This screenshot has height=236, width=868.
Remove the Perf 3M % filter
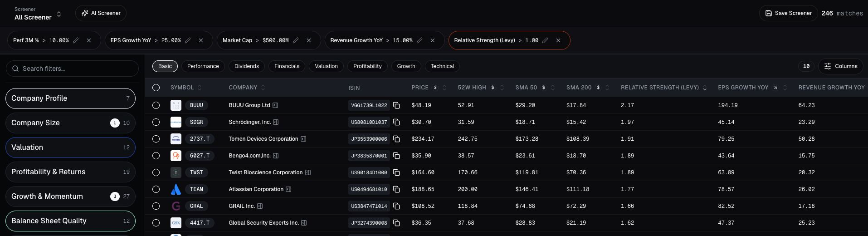point(89,40)
